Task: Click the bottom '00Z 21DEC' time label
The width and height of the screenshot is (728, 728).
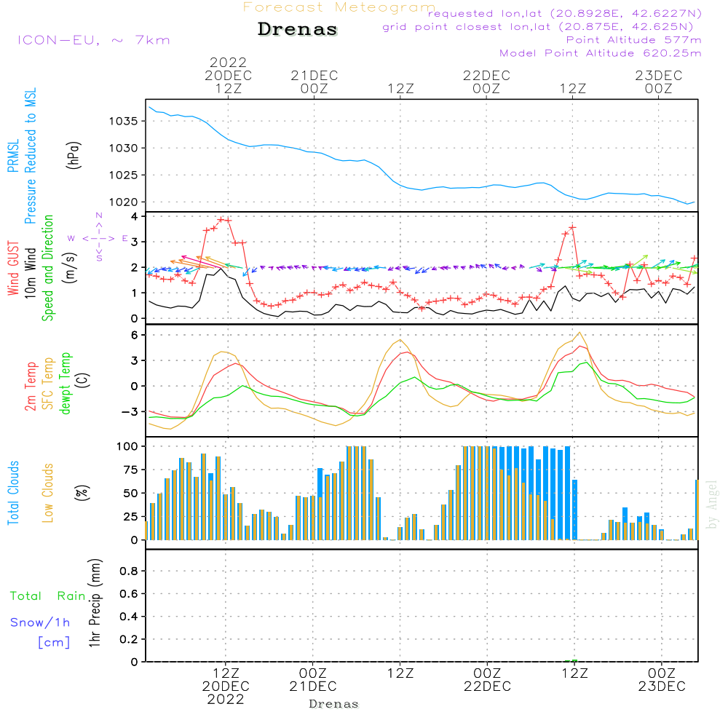Action: tap(313, 680)
